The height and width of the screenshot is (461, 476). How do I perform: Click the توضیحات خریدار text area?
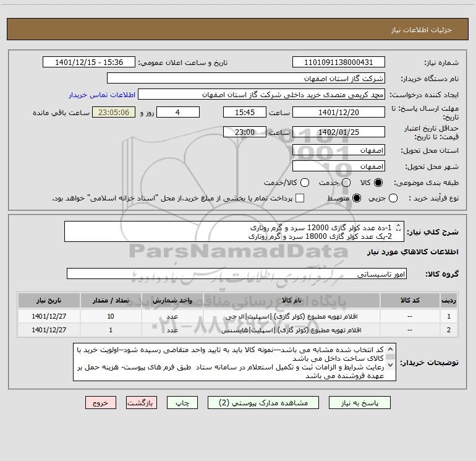pyautogui.click(x=234, y=362)
